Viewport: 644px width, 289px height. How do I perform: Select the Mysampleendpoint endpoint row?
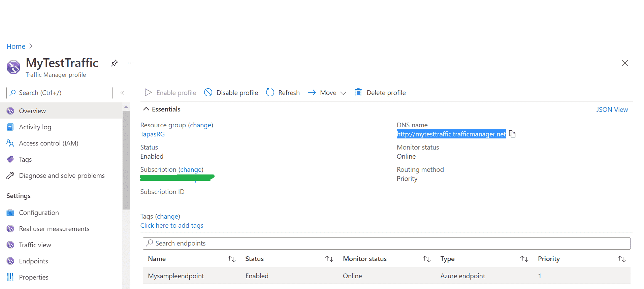point(387,276)
